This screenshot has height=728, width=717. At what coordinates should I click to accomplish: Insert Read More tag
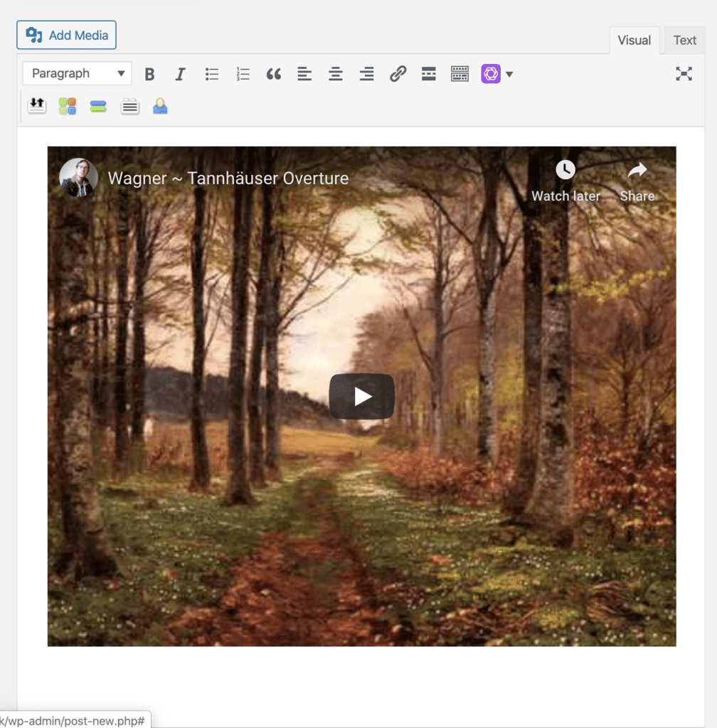(429, 74)
